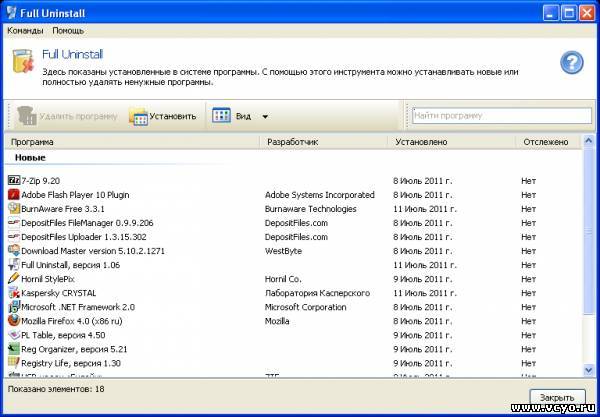Click developer Лаборатория Касперского

pos(317,293)
